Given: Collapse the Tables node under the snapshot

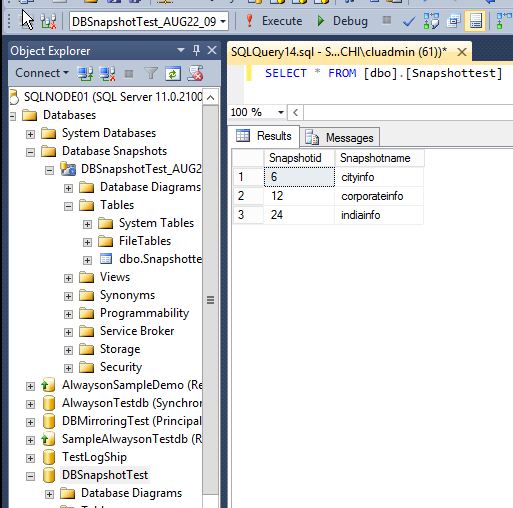Looking at the screenshot, I should tap(68, 206).
